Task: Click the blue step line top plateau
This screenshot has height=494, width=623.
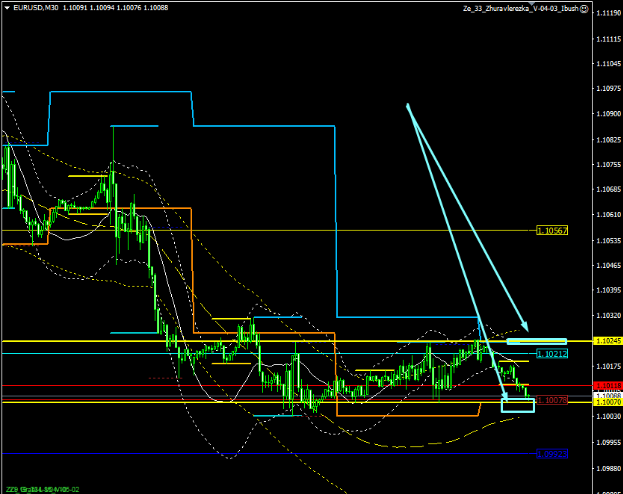Action: [x=120, y=92]
